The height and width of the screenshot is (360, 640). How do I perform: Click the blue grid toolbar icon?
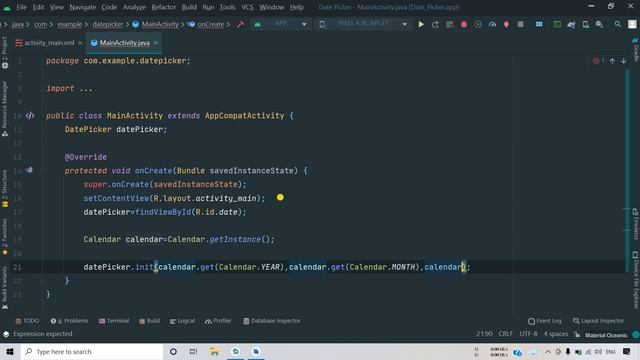pos(539,24)
